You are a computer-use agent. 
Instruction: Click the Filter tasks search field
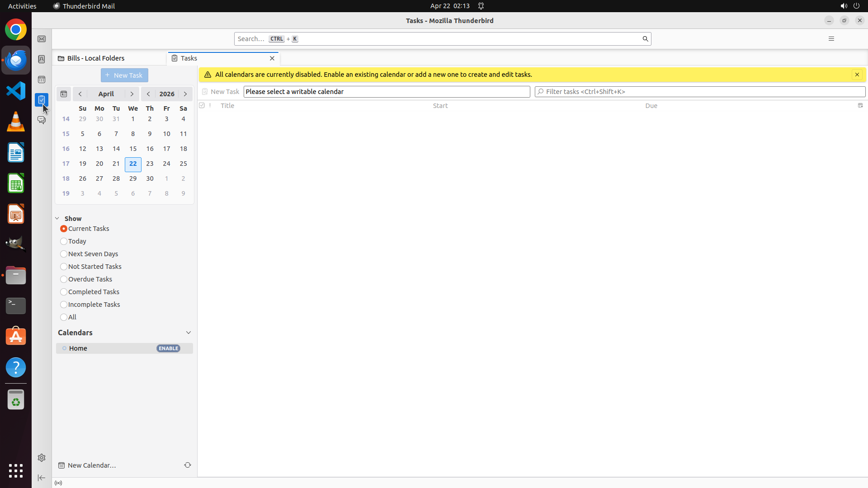700,92
